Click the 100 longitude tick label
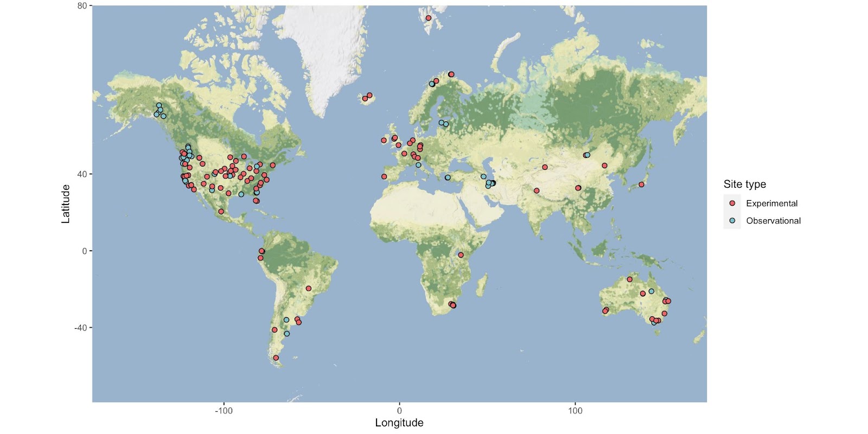This screenshot has width=868, height=434. tap(575, 411)
